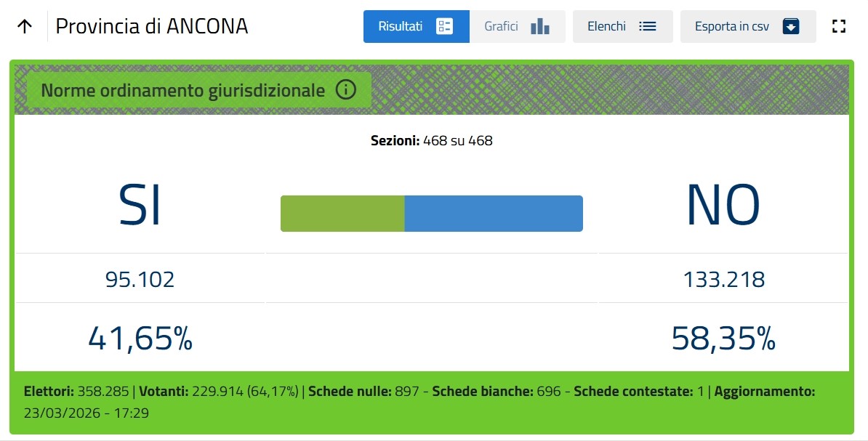
Task: Click the Elenchi list lines icon
Action: [x=647, y=27]
